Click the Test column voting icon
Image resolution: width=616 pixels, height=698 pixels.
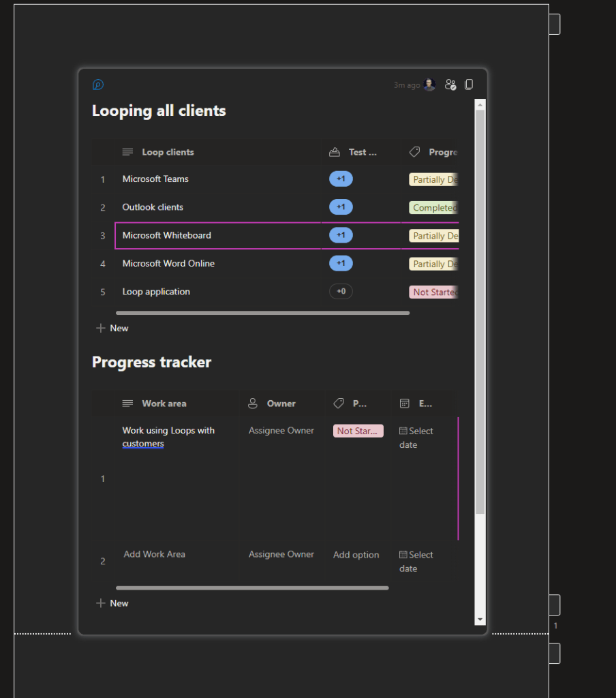point(335,152)
